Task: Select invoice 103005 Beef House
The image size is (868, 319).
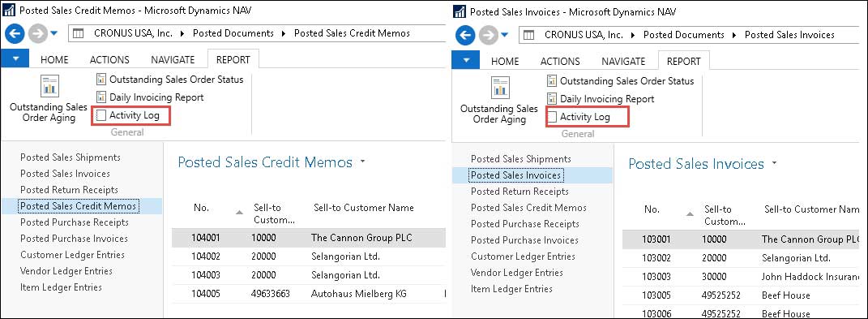Action: (741, 295)
